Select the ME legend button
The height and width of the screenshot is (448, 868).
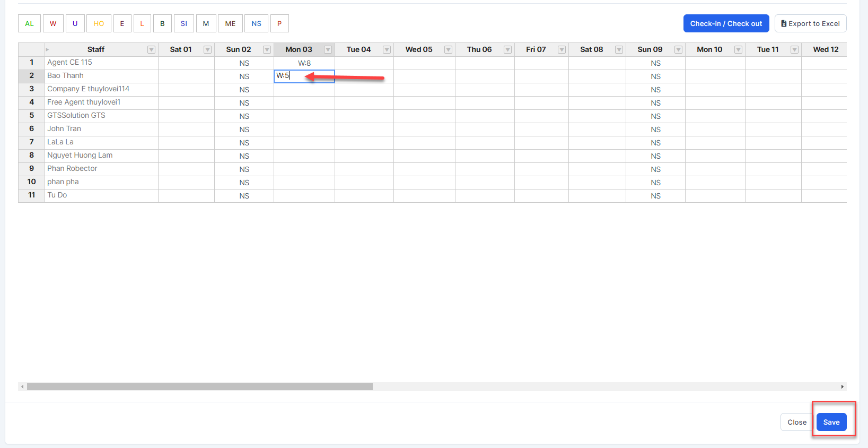(x=230, y=23)
